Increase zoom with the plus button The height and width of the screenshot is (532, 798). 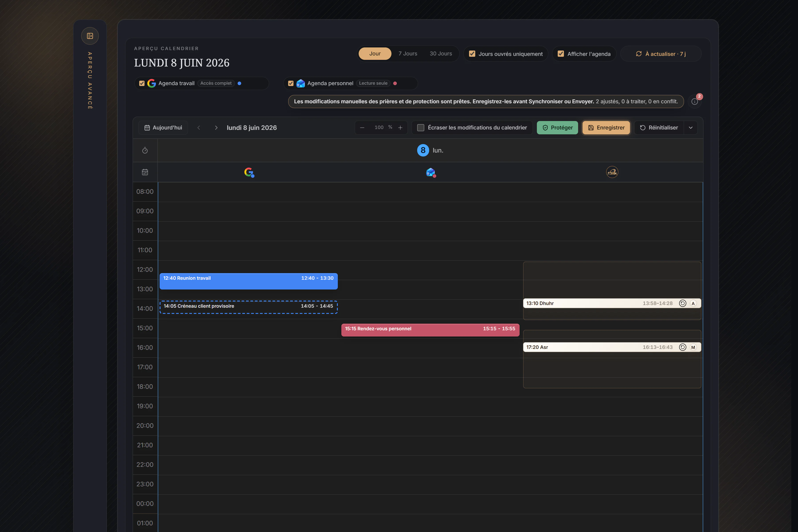[400, 128]
